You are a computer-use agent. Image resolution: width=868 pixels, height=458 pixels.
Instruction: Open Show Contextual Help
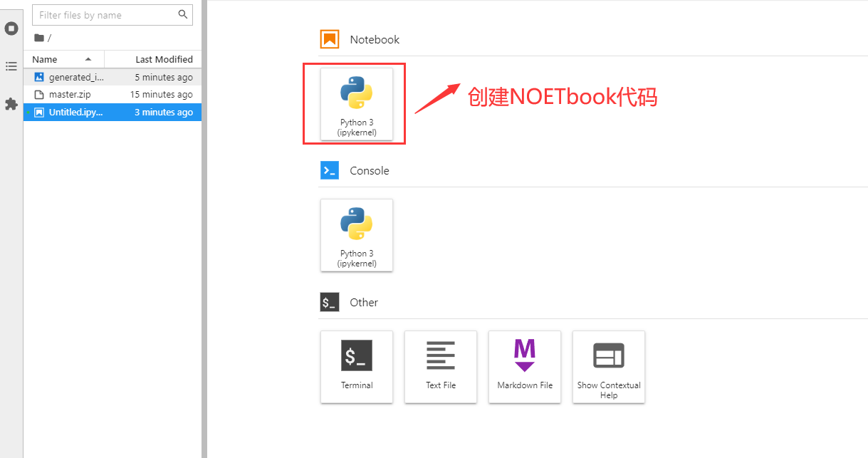point(609,367)
